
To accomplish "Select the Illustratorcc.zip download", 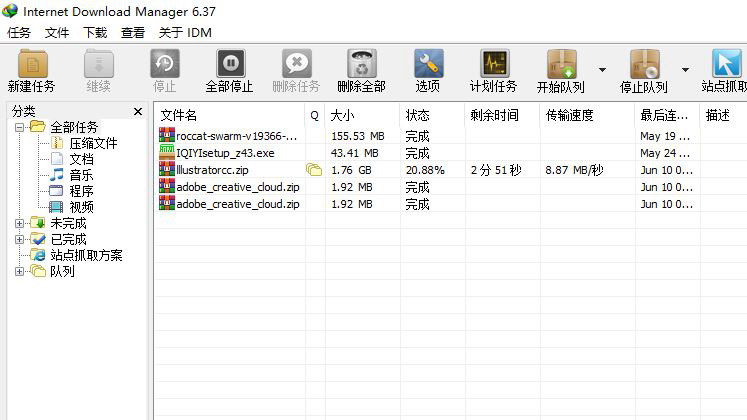I will 451,170.
